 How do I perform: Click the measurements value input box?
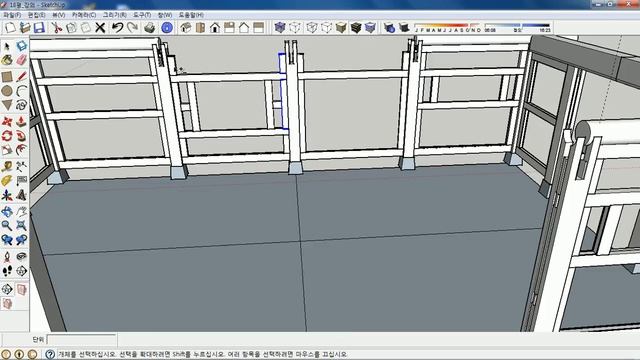[x=82, y=340]
